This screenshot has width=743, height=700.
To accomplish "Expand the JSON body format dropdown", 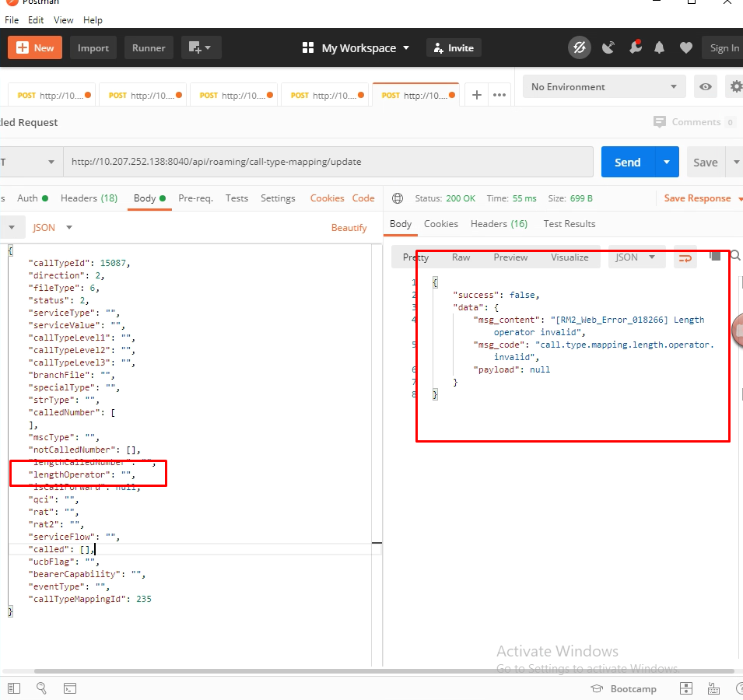I will point(52,227).
